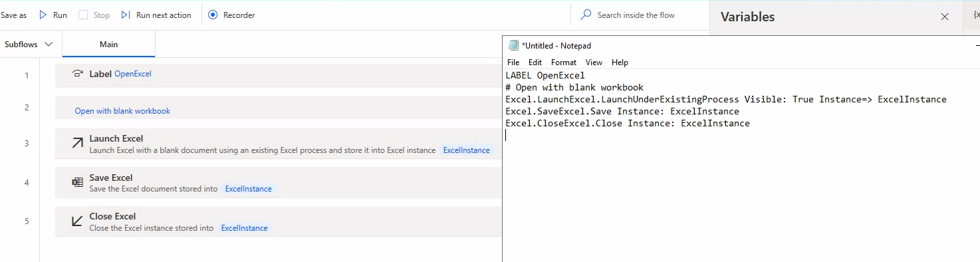Click the Recorder circle icon
This screenshot has width=980, height=262.
pyautogui.click(x=213, y=15)
